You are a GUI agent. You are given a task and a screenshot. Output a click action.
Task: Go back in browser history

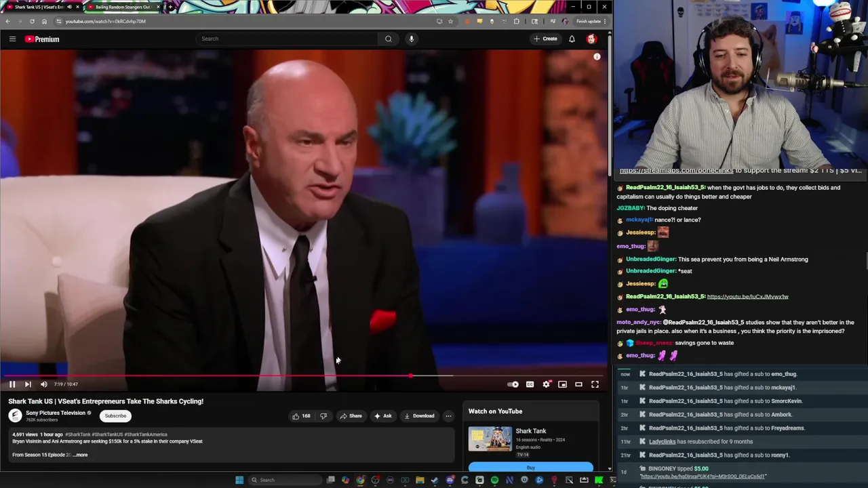point(7,21)
